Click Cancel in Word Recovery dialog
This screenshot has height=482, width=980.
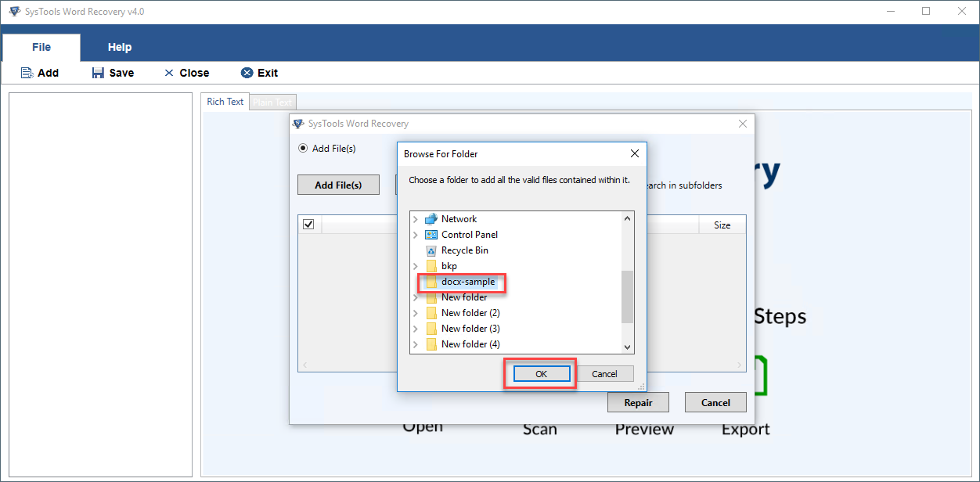coord(715,402)
